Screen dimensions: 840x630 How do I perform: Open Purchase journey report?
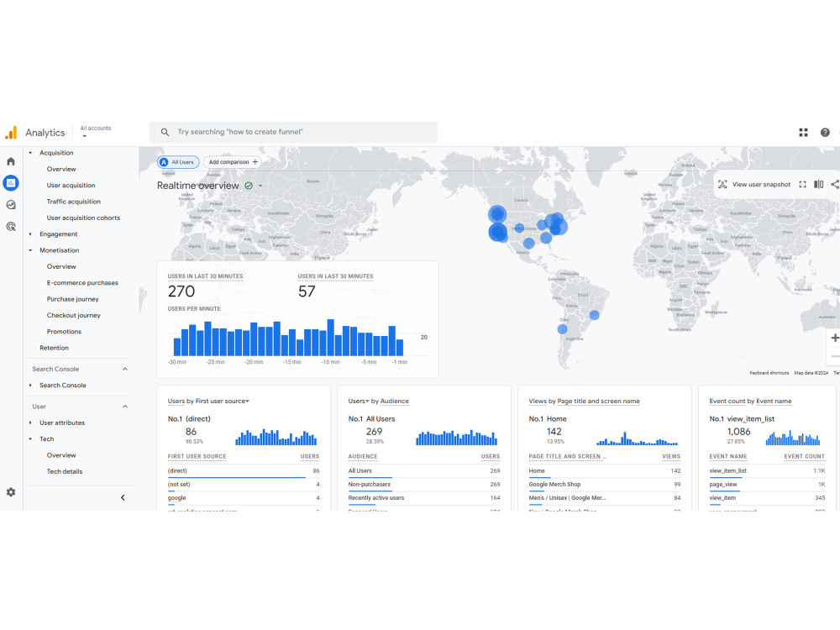pos(72,300)
